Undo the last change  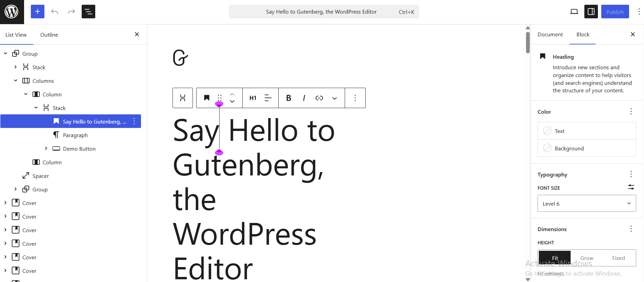point(55,12)
